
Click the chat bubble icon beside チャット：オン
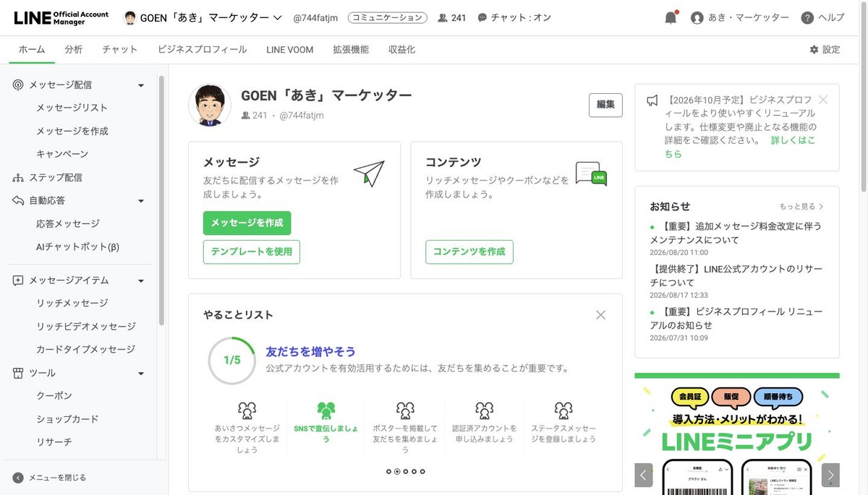tap(482, 18)
